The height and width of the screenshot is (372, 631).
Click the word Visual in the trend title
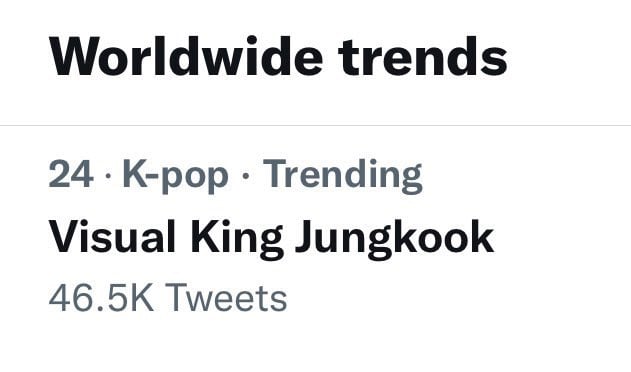click(112, 236)
